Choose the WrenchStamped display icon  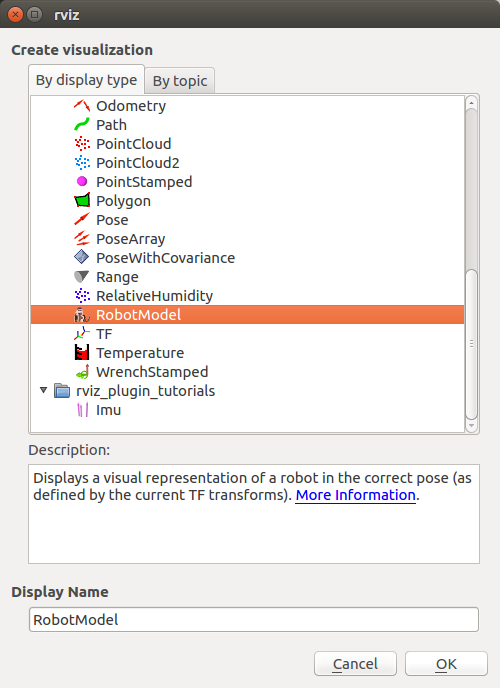point(82,372)
